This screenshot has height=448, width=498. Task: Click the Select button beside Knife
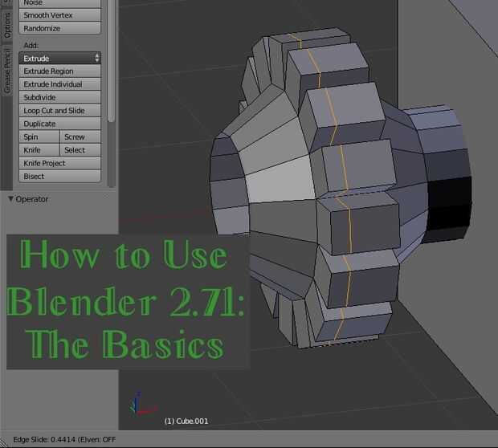(x=80, y=150)
